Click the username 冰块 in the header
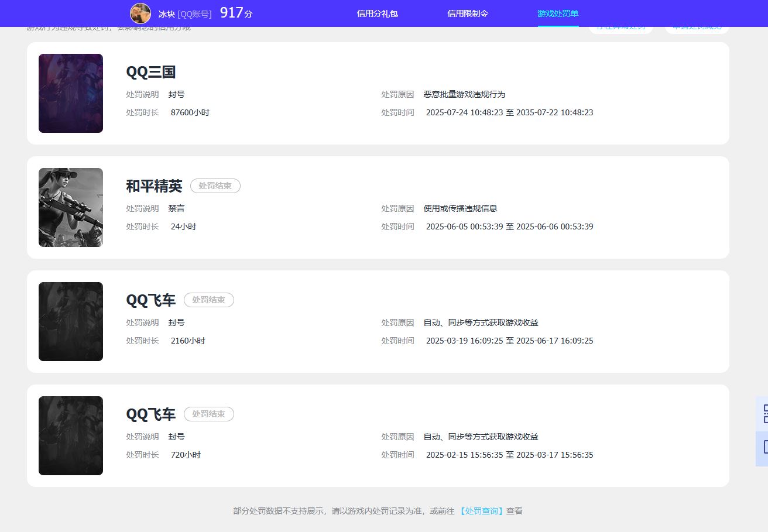The height and width of the screenshot is (532, 768). [166, 14]
